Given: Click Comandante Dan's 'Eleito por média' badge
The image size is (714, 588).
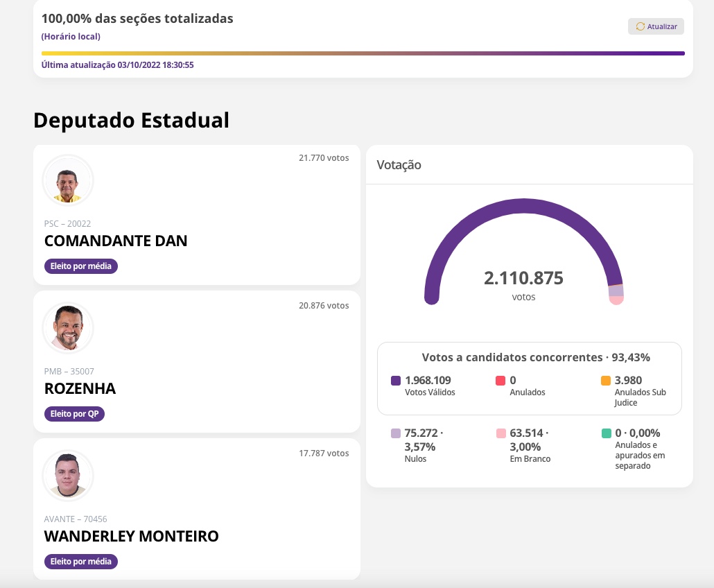Looking at the screenshot, I should (81, 266).
